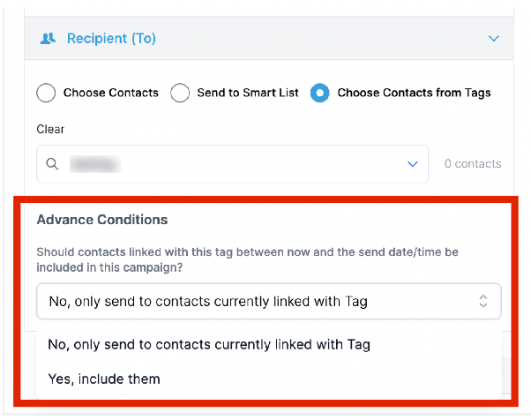Click inside the tag search field
This screenshot has height=420, width=531.
click(233, 164)
